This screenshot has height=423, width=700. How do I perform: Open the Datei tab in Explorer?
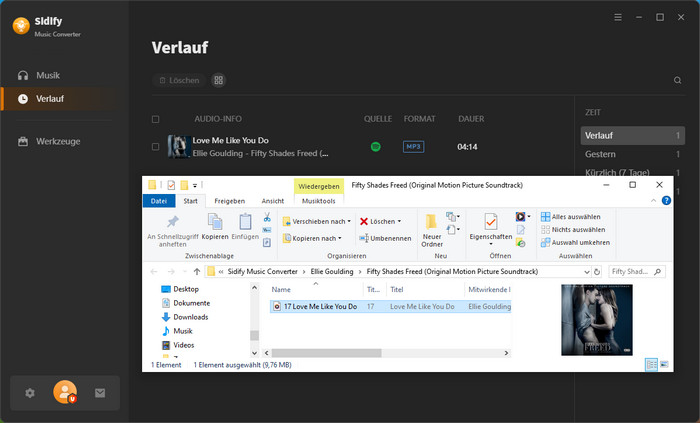point(158,201)
